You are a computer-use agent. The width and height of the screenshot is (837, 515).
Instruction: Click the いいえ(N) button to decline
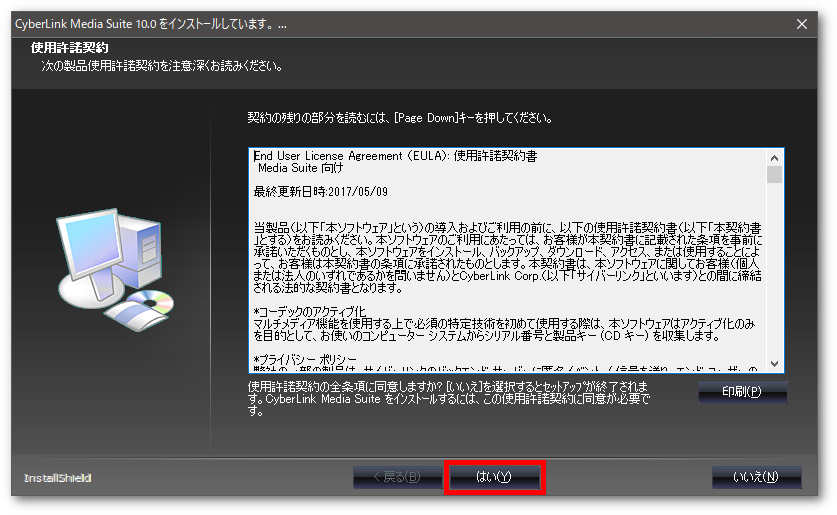tap(756, 477)
